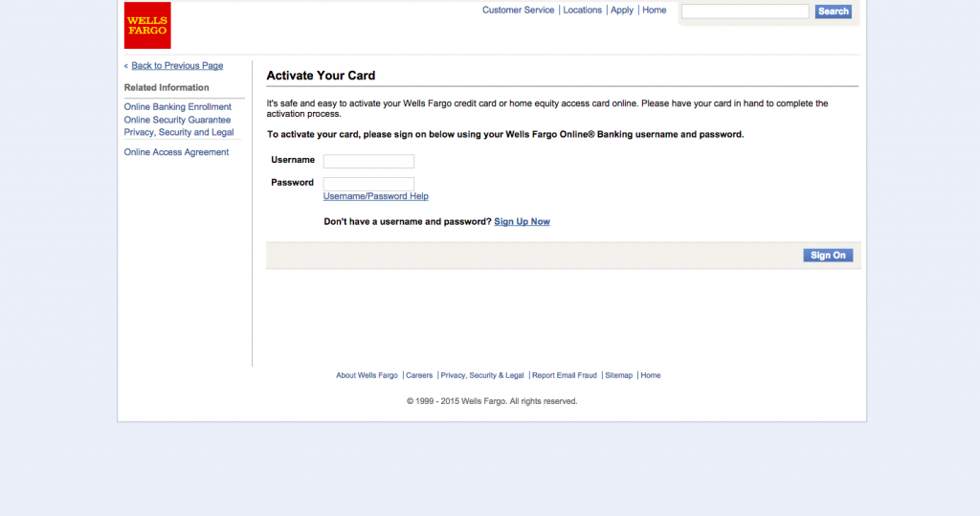980x516 pixels.
Task: Open Apply link in header
Action: [622, 10]
